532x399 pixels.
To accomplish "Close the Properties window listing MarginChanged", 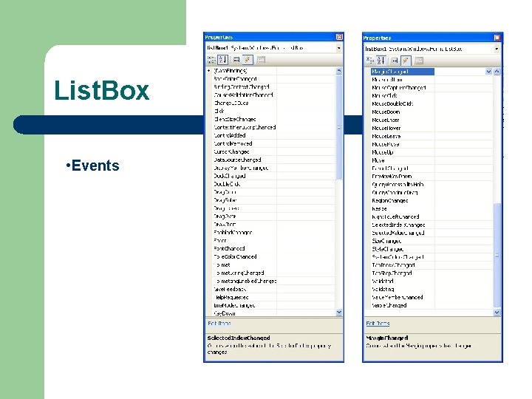I will 497,38.
